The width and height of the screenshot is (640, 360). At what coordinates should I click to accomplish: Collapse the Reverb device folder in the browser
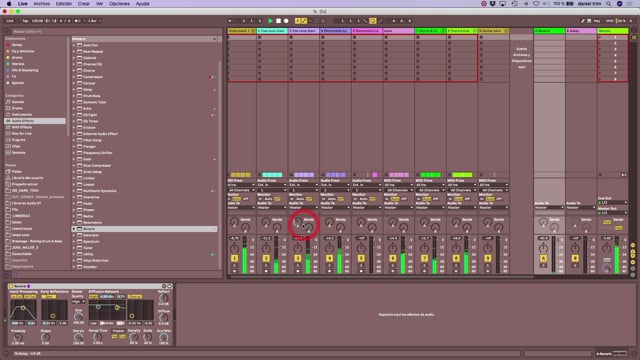(74, 229)
